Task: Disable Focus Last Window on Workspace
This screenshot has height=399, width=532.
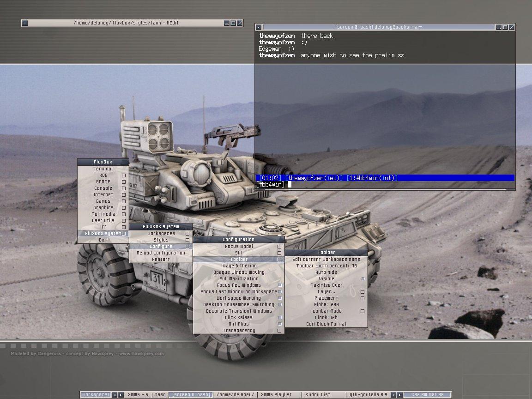Action: point(238,292)
